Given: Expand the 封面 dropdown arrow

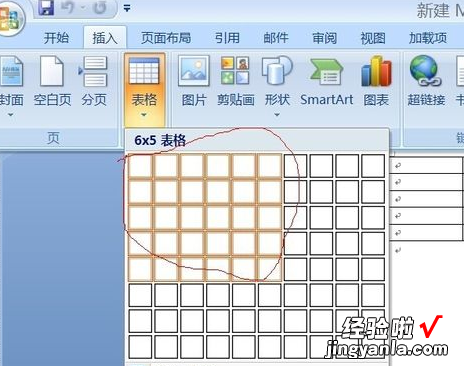Looking at the screenshot, I should 11,115.
